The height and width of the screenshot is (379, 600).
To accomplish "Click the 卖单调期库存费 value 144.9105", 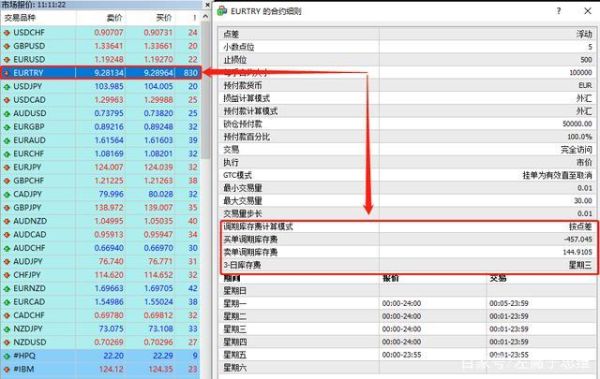I will [x=577, y=252].
